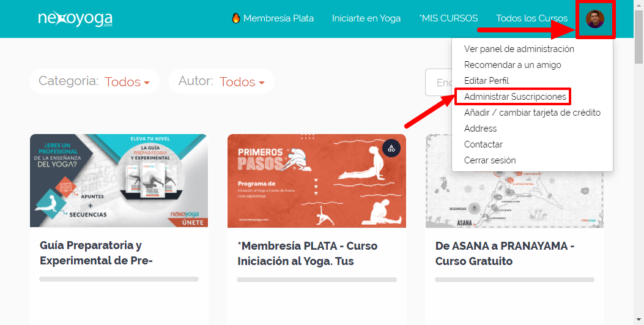Open Añadir / cambiar tarjeta de crédito
644x325 pixels.
[x=532, y=113]
